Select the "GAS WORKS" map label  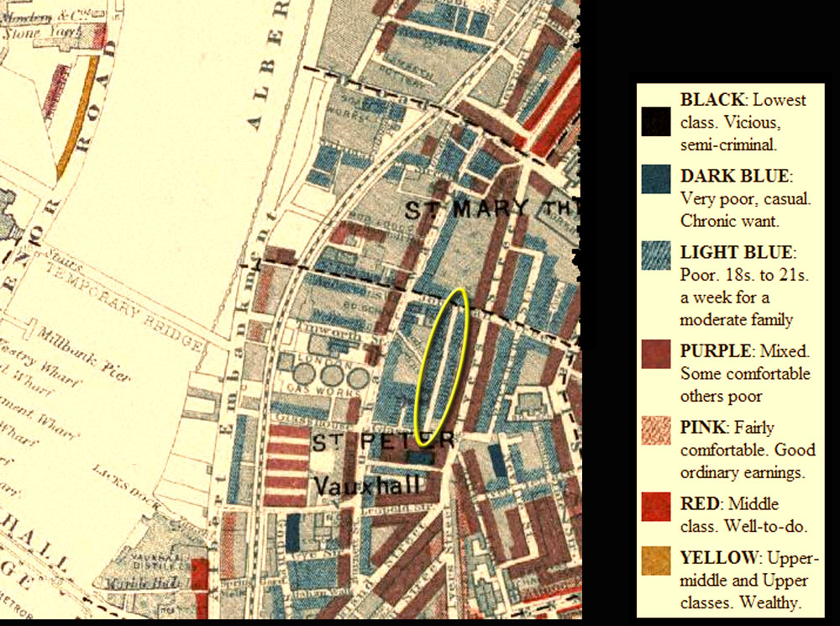point(323,389)
